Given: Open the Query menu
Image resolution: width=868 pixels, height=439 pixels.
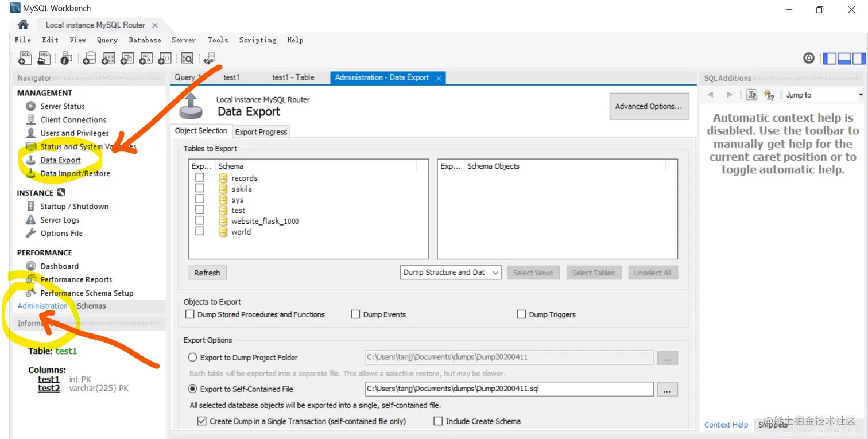Looking at the screenshot, I should [x=107, y=40].
